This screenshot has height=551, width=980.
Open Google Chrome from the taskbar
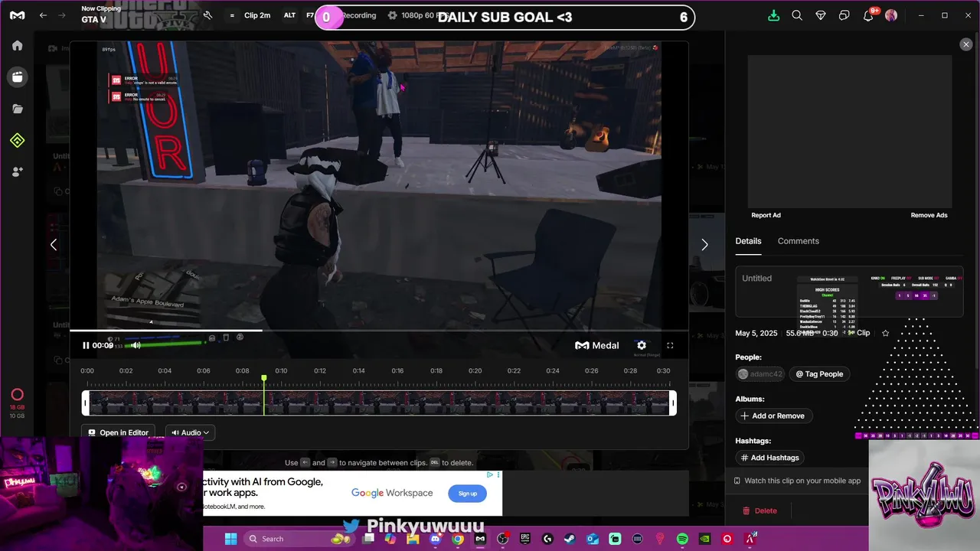458,539
